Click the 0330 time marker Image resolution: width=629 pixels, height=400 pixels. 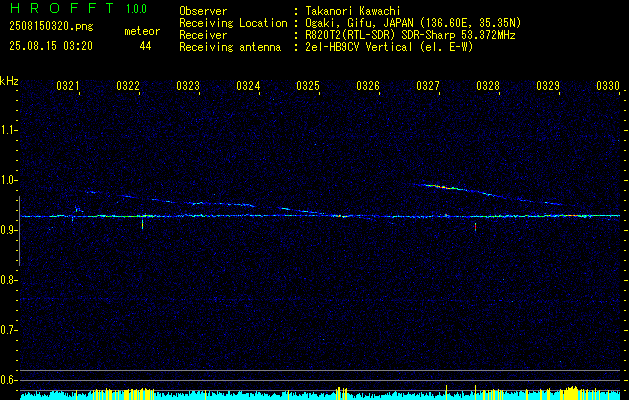608,86
